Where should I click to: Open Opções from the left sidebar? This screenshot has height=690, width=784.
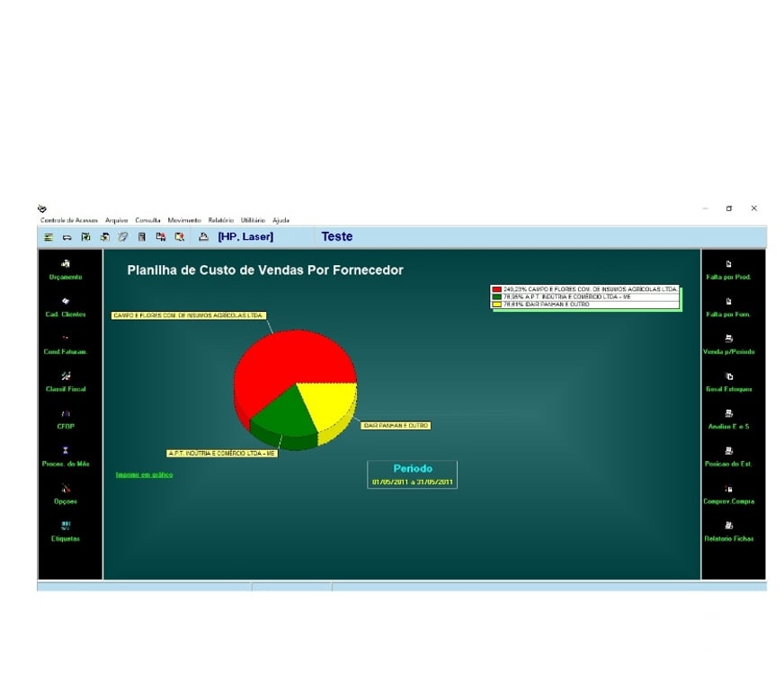pyautogui.click(x=66, y=489)
